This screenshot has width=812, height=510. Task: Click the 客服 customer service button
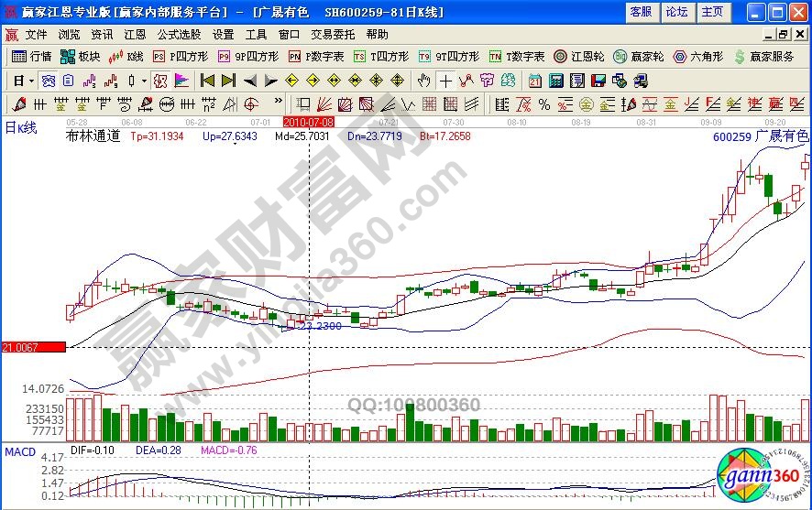(x=642, y=12)
